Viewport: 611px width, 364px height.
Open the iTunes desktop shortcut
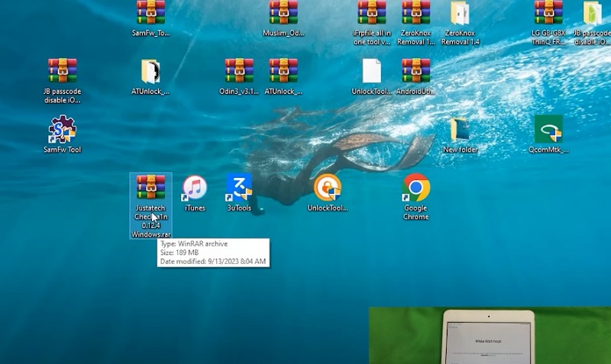195,188
